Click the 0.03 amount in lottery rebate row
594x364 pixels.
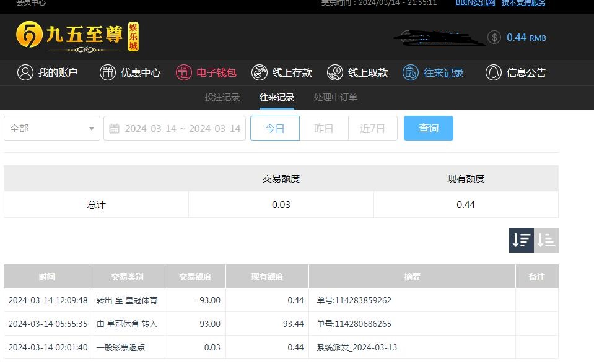click(212, 347)
